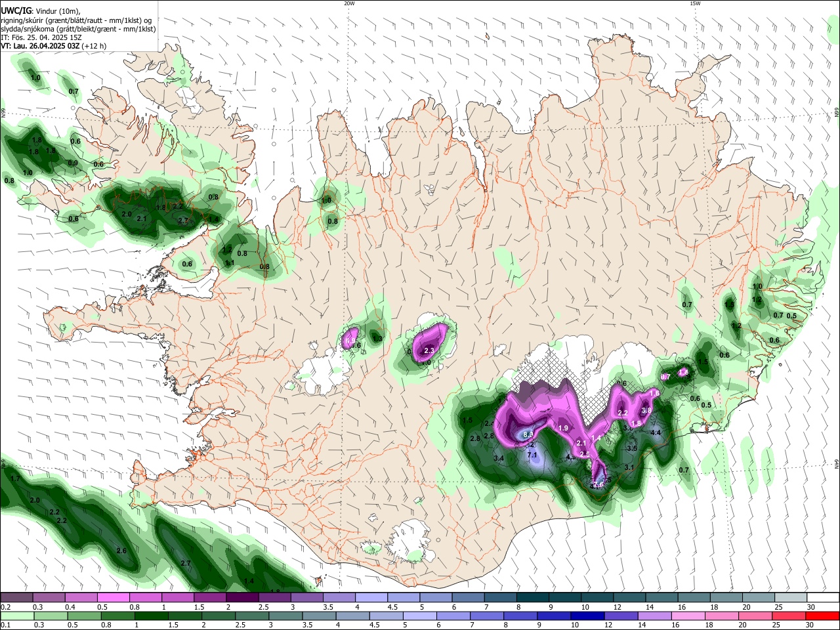
Task: Click the bright red final swatch in the lower legend
Action: (x=822, y=616)
